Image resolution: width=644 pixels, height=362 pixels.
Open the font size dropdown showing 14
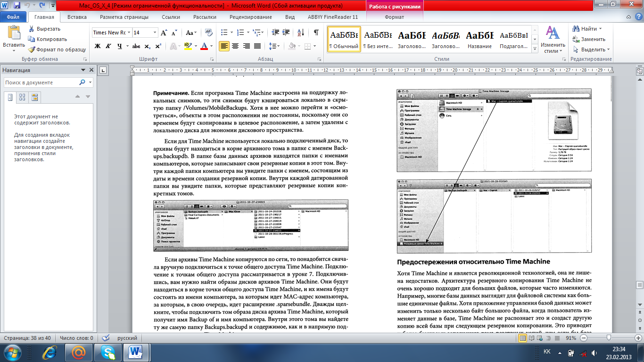(x=155, y=33)
